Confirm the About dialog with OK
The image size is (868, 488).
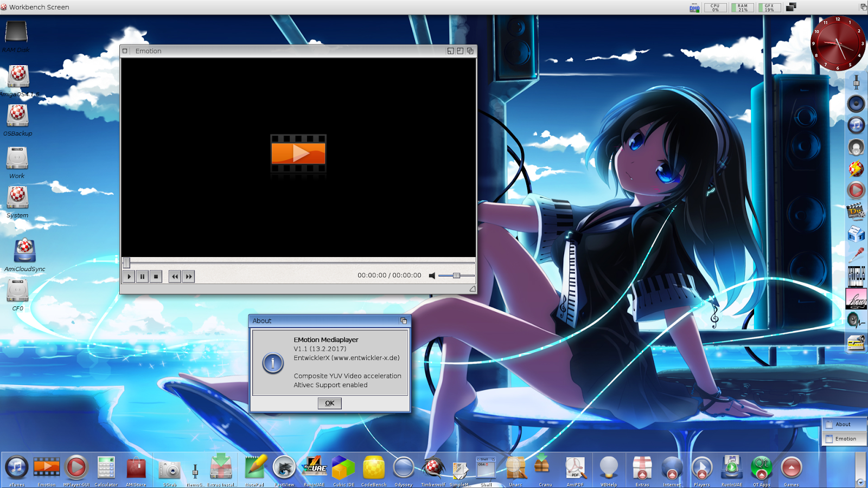329,403
